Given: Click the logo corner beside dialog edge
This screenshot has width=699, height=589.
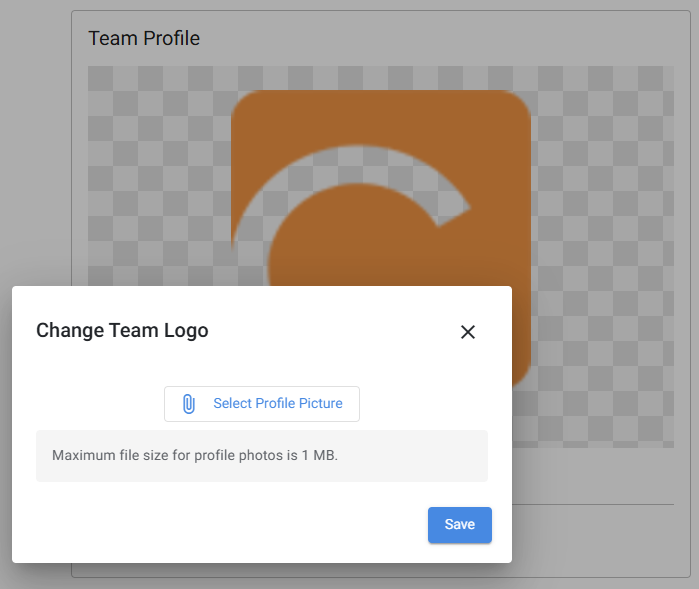Looking at the screenshot, I should coord(521,375).
